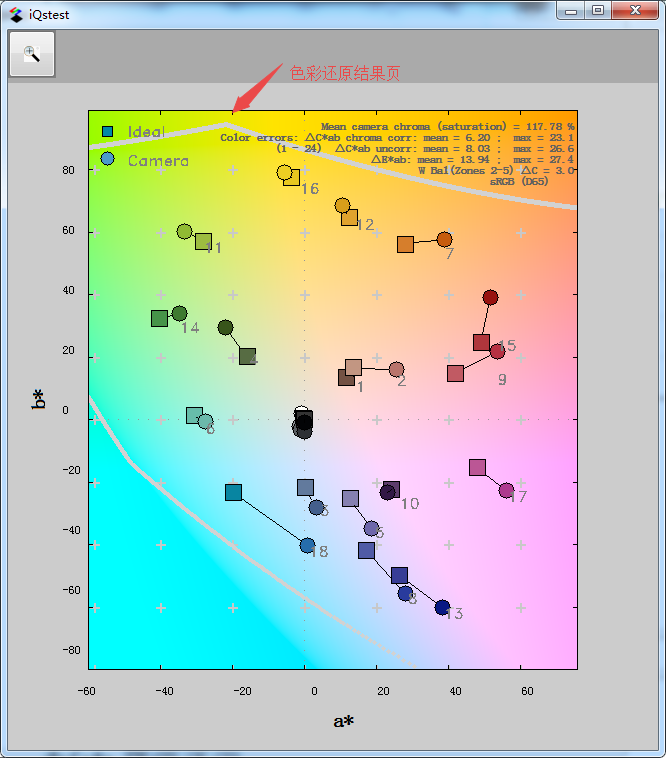Viewport: 666px width, 758px height.
Task: Click the light green camera circle of patch 11
Action: (x=185, y=232)
